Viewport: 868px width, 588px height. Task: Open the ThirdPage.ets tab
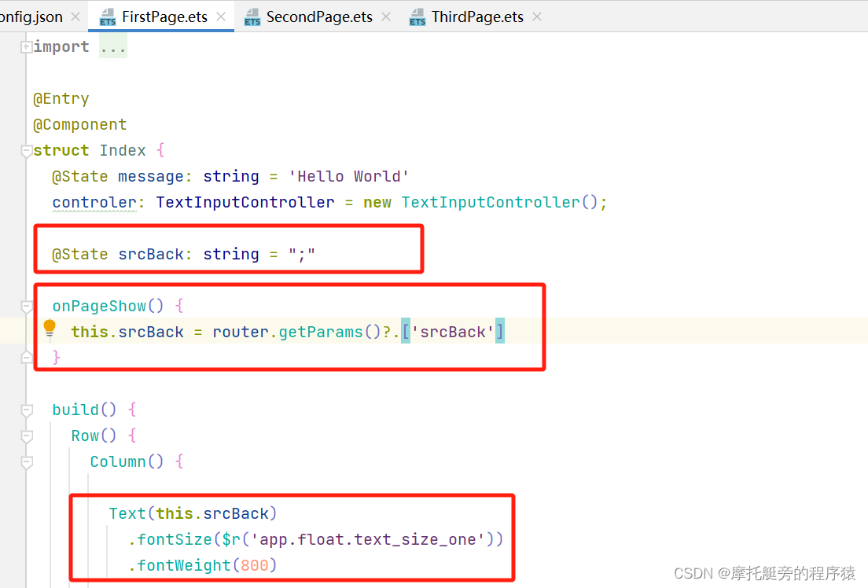pyautogui.click(x=477, y=17)
